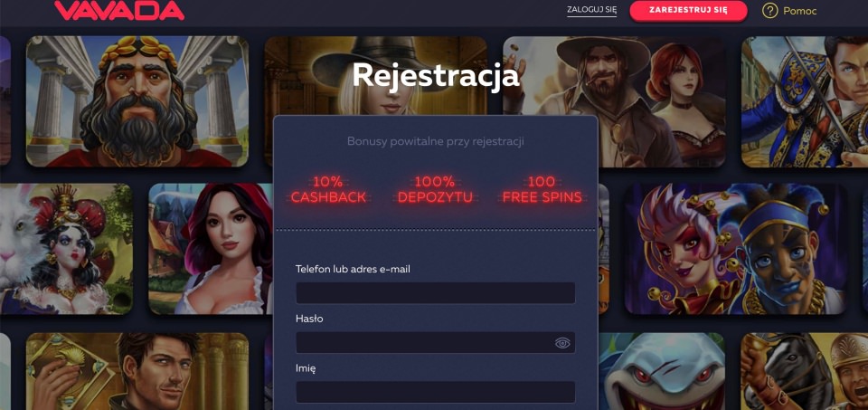
Task: Toggle password visibility eye icon
Action: pyautogui.click(x=562, y=344)
